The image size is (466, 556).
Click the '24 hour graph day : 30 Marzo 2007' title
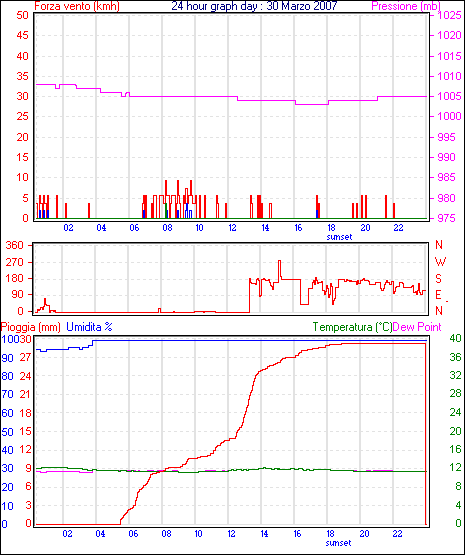254,6
